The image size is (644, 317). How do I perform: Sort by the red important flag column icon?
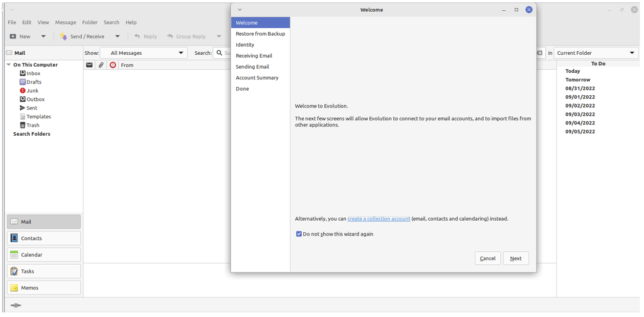[x=113, y=65]
